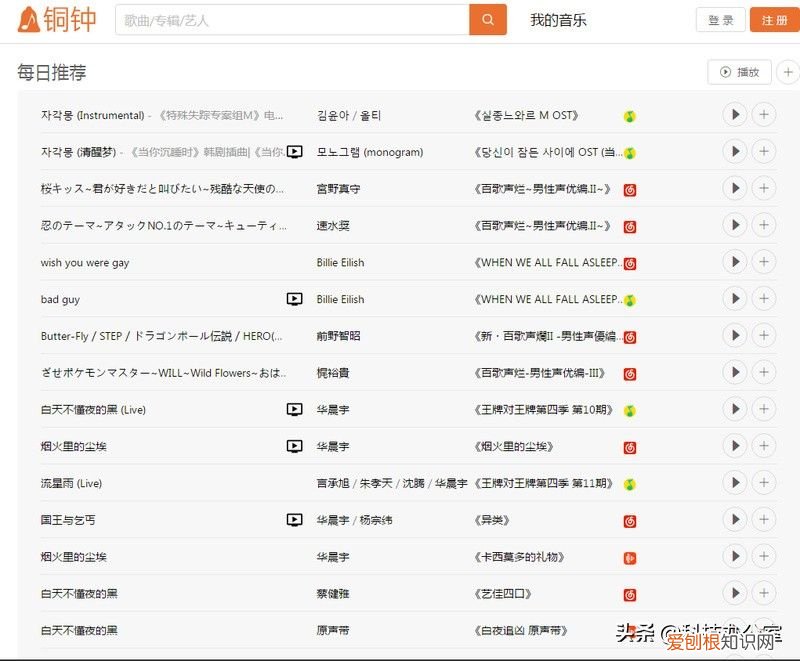This screenshot has width=800, height=661.
Task: Add wish you were gay using its plus button
Action: pyautogui.click(x=765, y=262)
